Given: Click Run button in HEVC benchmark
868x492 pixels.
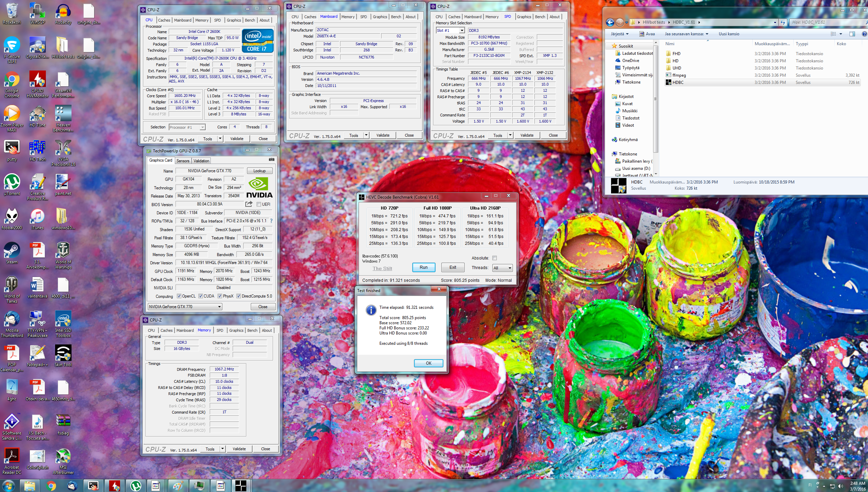Looking at the screenshot, I should (x=424, y=267).
